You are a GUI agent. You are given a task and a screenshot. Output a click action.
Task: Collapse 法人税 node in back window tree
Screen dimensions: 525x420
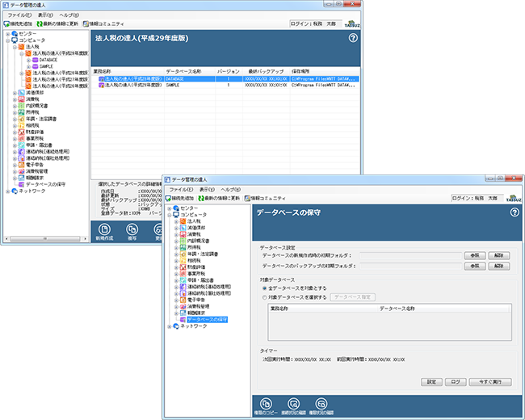15,47
